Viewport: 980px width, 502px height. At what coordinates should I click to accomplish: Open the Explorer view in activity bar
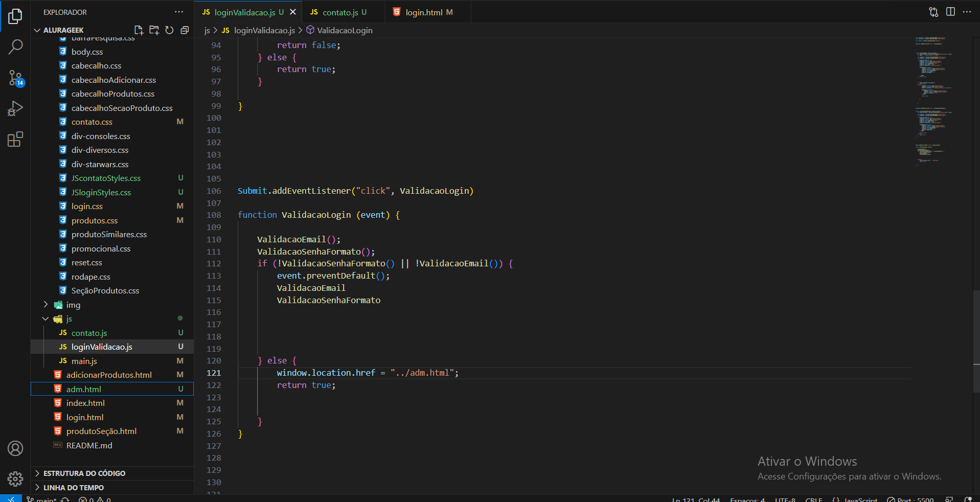15,16
